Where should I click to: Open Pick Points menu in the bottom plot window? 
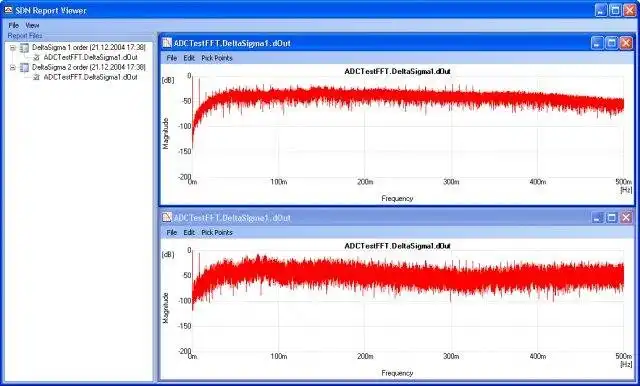(x=217, y=233)
